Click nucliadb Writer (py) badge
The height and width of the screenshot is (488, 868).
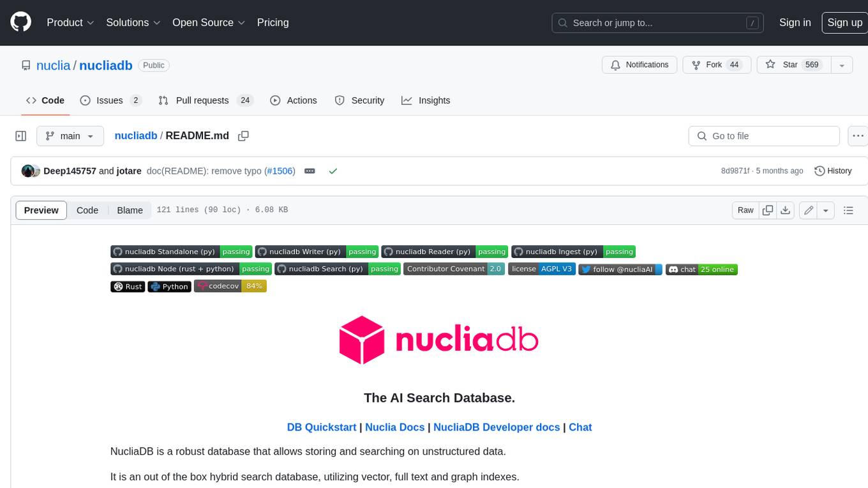(x=317, y=252)
